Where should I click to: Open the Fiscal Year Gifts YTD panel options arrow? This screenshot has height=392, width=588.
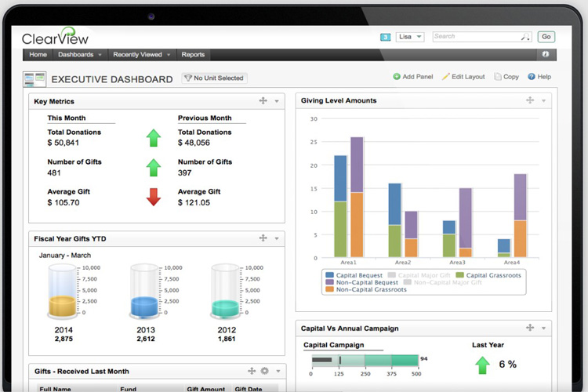tap(277, 238)
